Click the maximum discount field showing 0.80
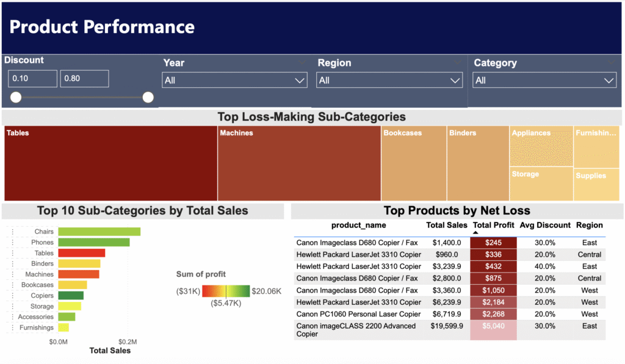Viewport: 625px width, 364px height. (x=84, y=79)
